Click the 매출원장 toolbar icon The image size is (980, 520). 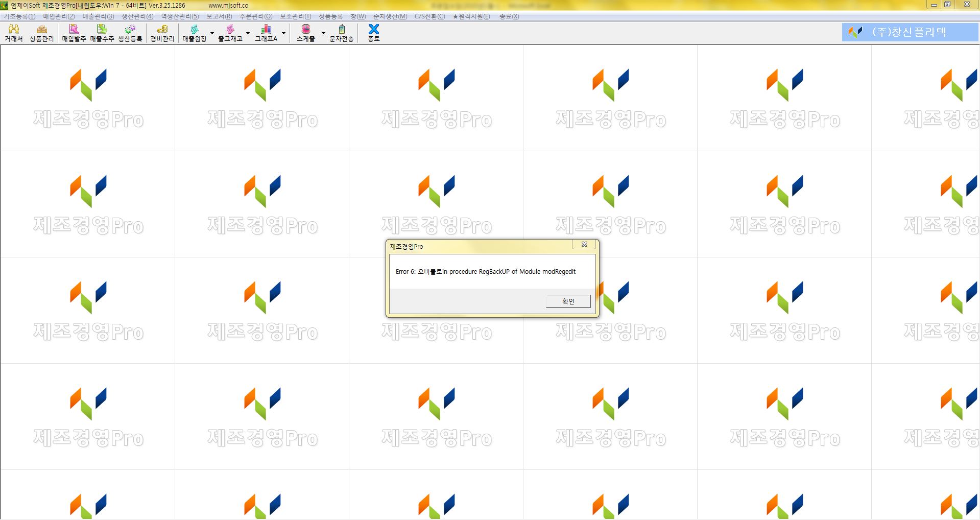pyautogui.click(x=195, y=33)
